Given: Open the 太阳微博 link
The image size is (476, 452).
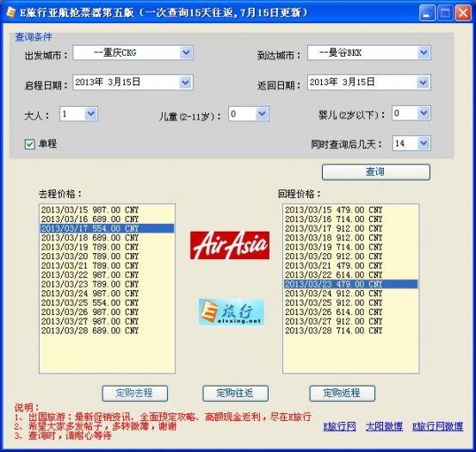Looking at the screenshot, I should (x=384, y=426).
